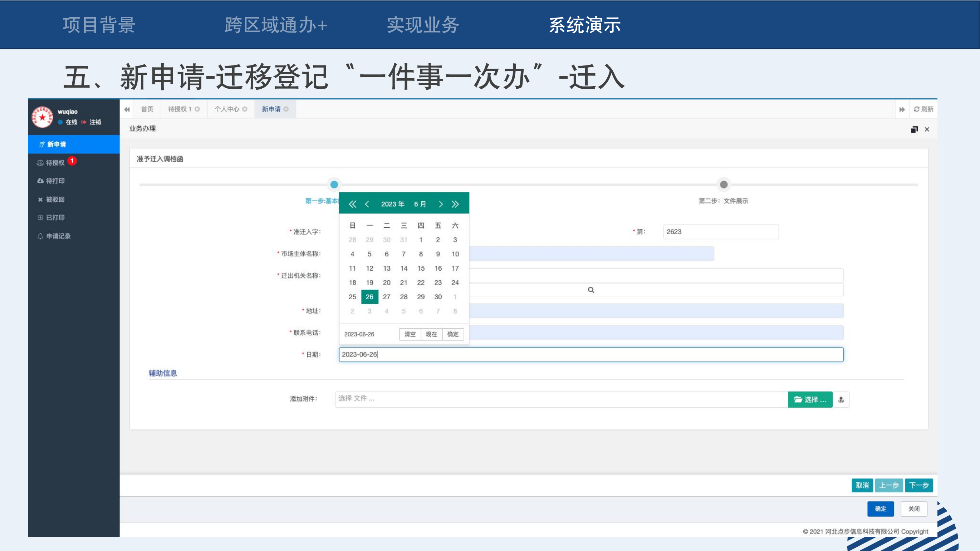Image resolution: width=980 pixels, height=551 pixels.
Task: Select June 15 in the calendar
Action: [421, 268]
